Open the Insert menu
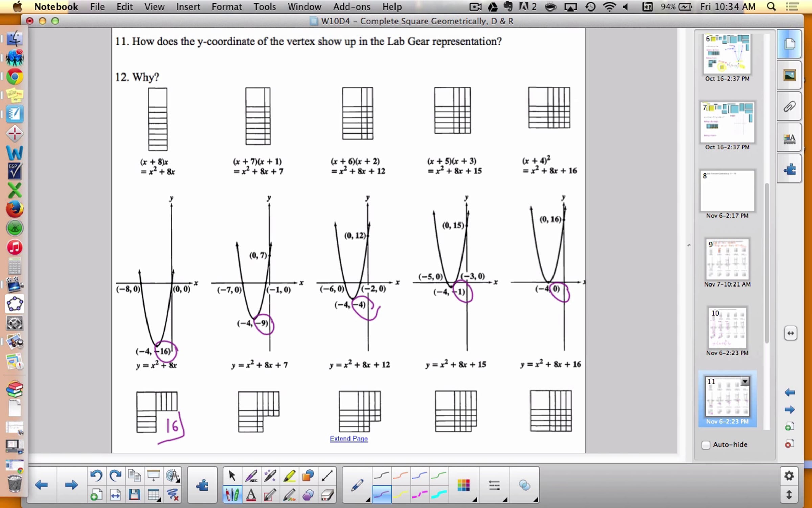Image resolution: width=812 pixels, height=508 pixels. click(x=188, y=7)
